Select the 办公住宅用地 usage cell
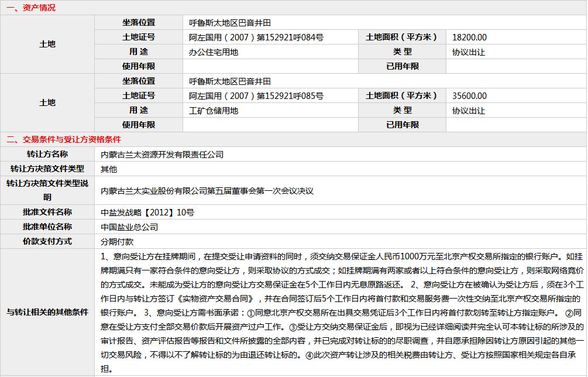Screen dimensions: 588x377 214,52
